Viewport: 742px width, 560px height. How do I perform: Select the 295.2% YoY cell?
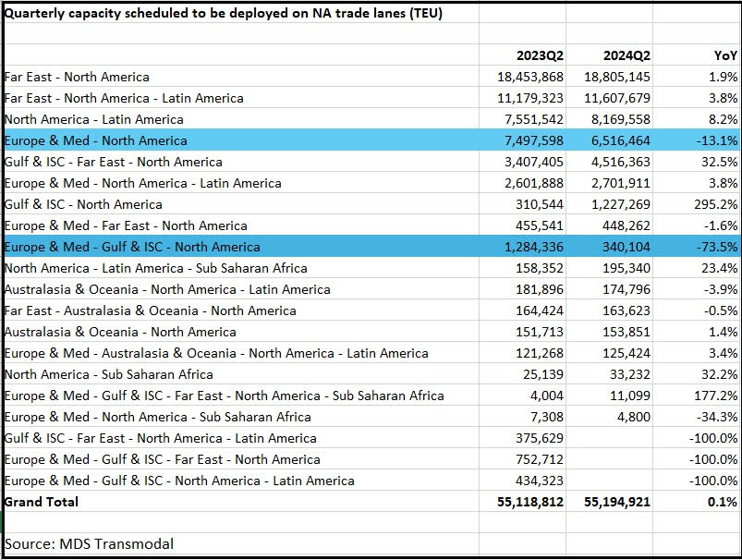[717, 204]
